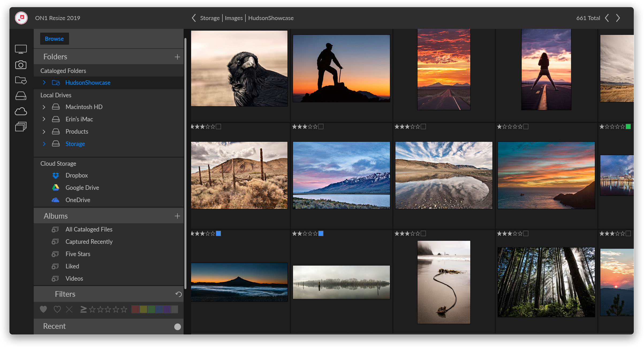Click the left panel vertical scrollbar

pos(185,163)
